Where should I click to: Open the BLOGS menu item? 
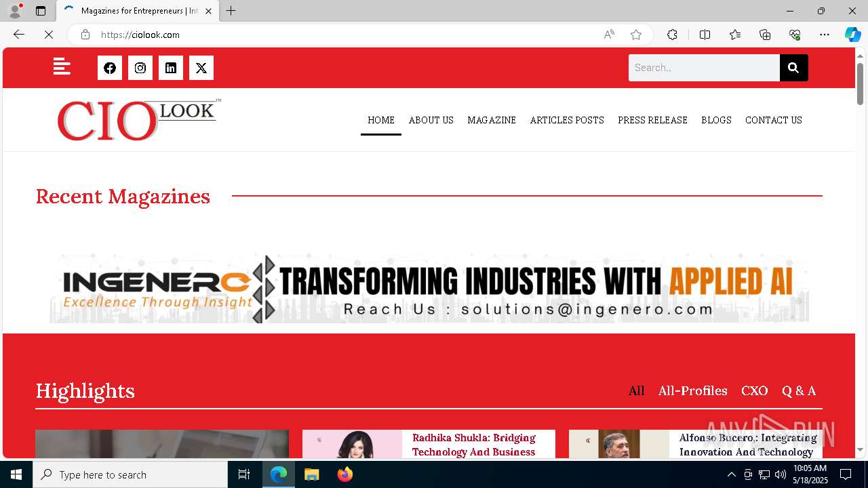coord(716,120)
